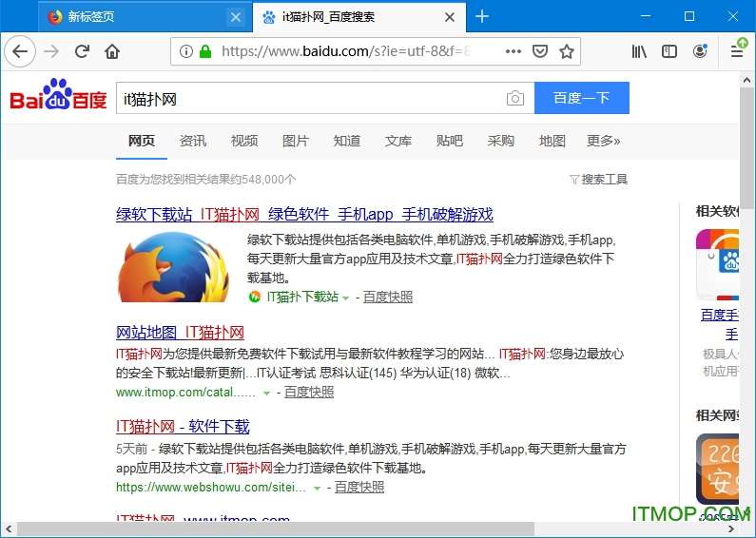The image size is (756, 538).
Task: Open the 知道 category
Action: pyautogui.click(x=347, y=141)
